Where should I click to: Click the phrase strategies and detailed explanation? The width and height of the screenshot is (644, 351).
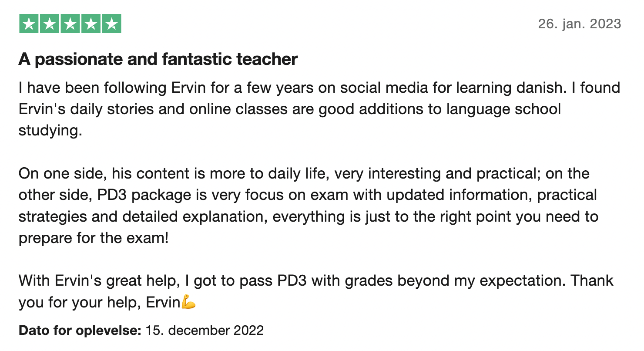[x=142, y=216]
